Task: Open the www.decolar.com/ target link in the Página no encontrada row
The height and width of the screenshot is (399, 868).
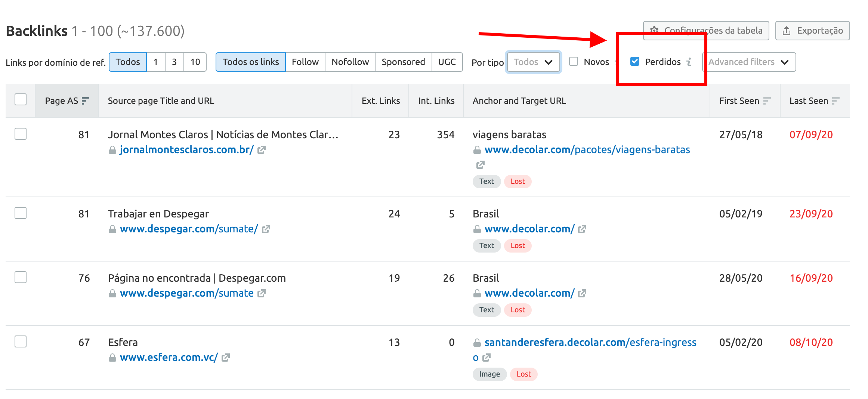Action: [529, 293]
